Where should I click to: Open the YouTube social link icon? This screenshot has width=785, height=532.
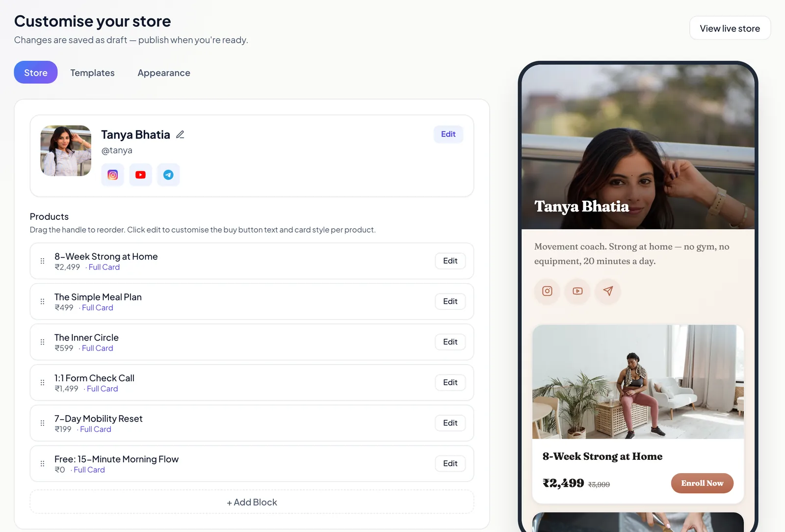(140, 175)
